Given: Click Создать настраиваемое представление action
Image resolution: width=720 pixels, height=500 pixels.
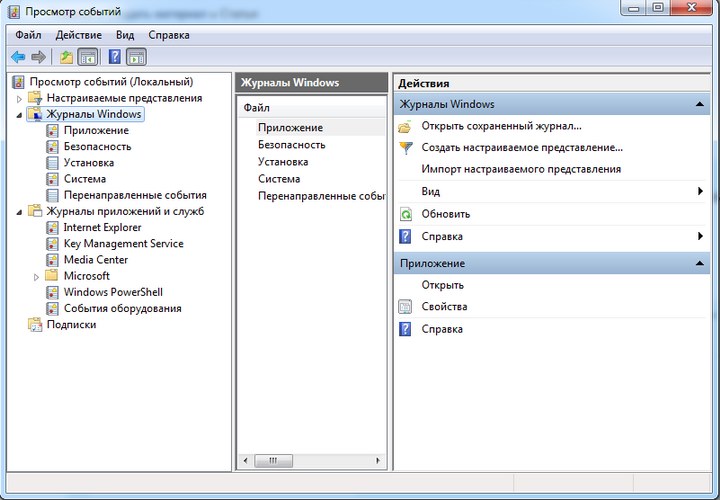Looking at the screenshot, I should [522, 147].
